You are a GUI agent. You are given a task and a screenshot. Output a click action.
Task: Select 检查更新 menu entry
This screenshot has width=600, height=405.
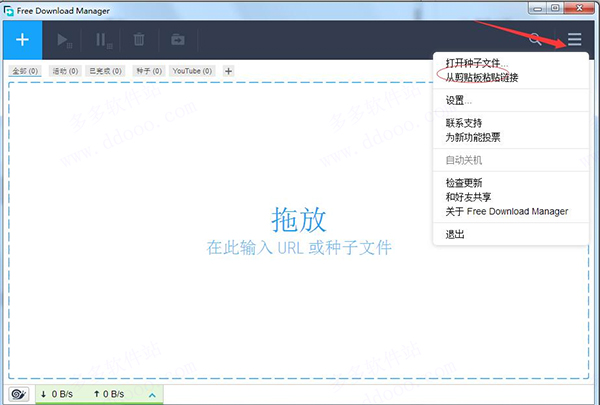click(x=510, y=183)
